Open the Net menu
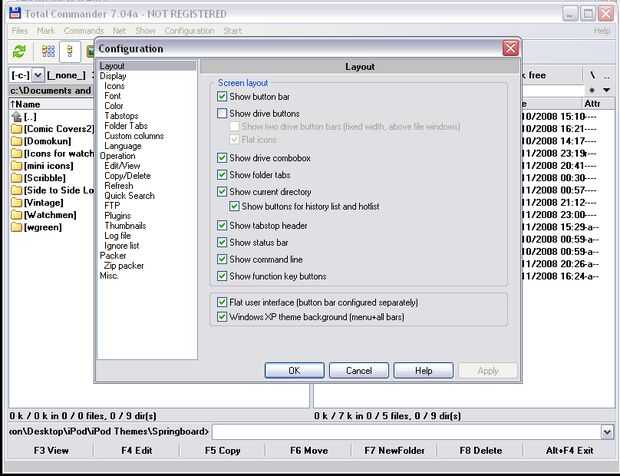This screenshot has width=620, height=476. point(119,30)
